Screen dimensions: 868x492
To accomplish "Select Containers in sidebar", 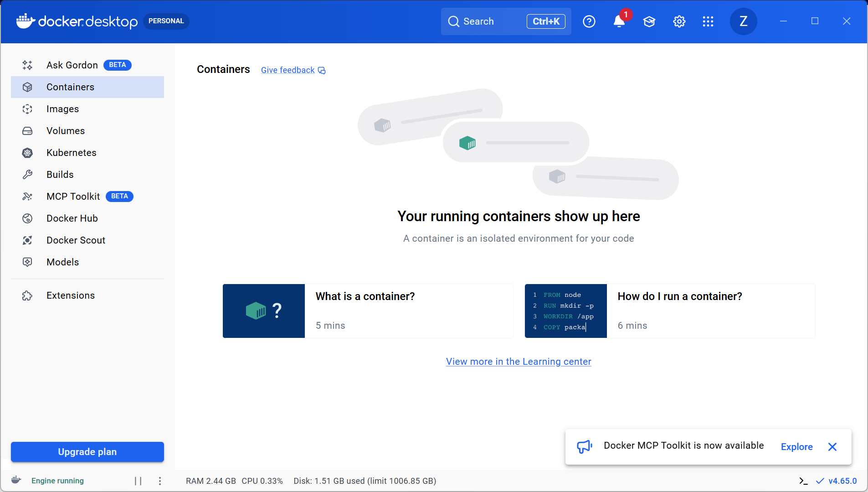I will pyautogui.click(x=87, y=87).
